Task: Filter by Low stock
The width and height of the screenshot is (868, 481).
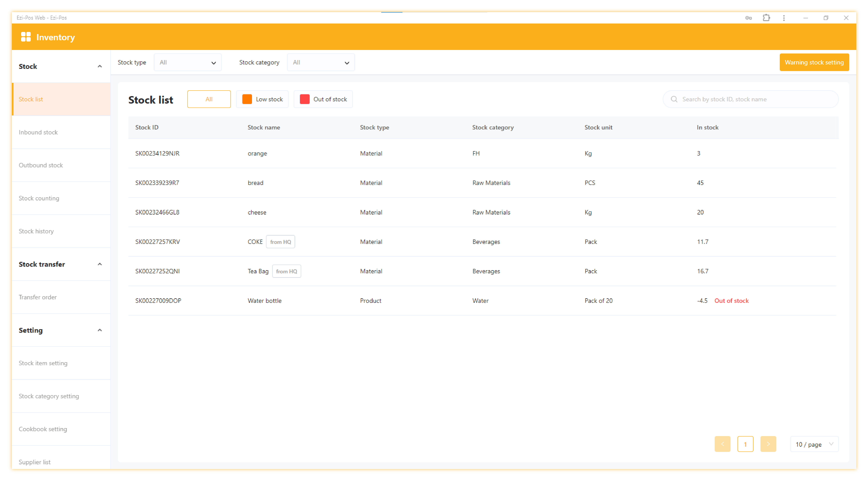Action: point(262,99)
